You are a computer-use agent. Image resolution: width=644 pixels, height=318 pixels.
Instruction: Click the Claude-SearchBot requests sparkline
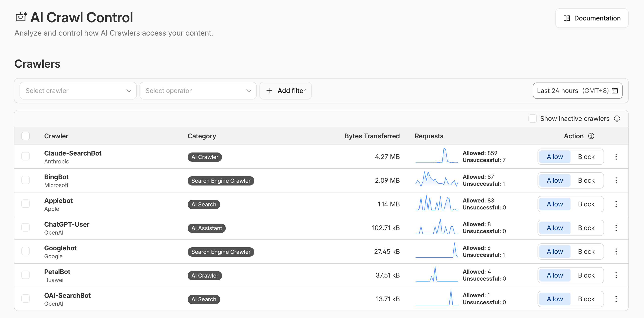437,156
